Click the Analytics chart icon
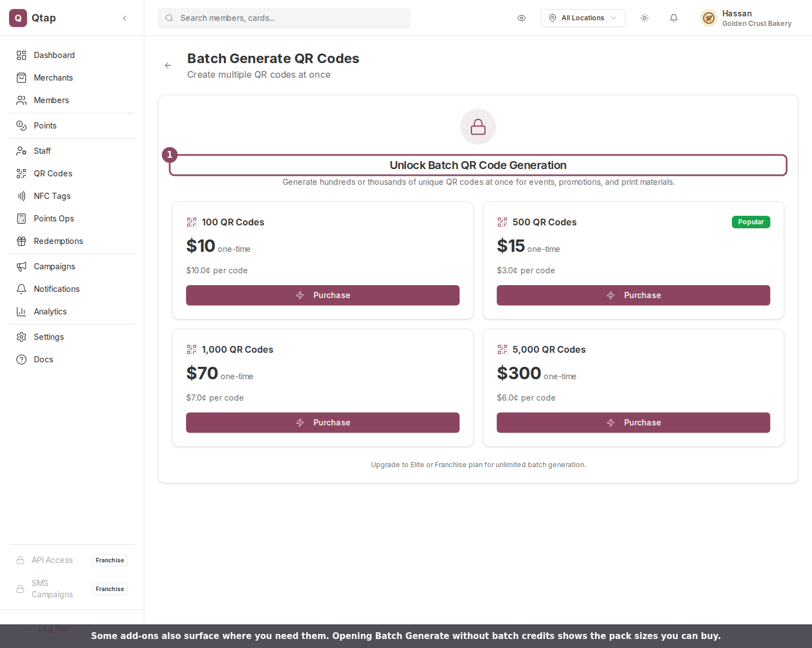Image resolution: width=812 pixels, height=648 pixels. click(x=21, y=312)
